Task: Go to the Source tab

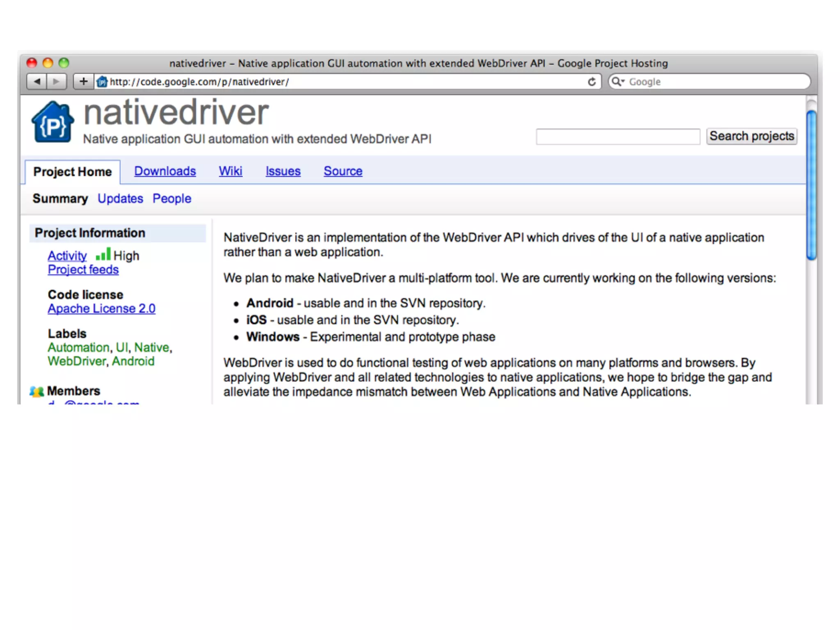Action: 343,171
